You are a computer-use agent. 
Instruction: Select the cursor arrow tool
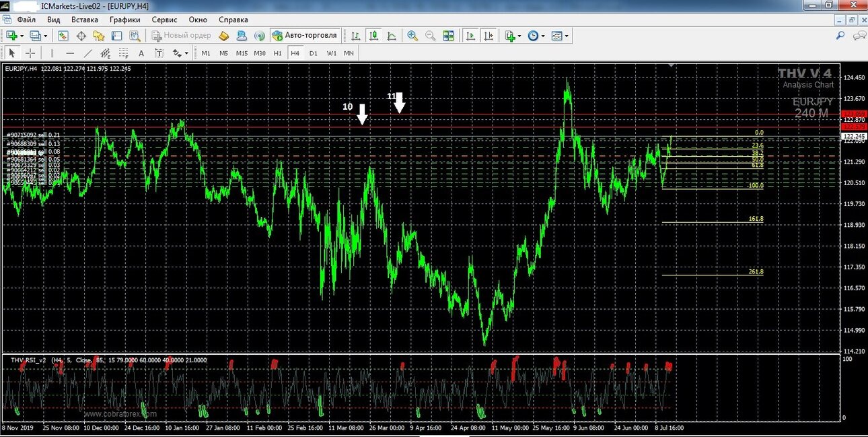(12, 53)
